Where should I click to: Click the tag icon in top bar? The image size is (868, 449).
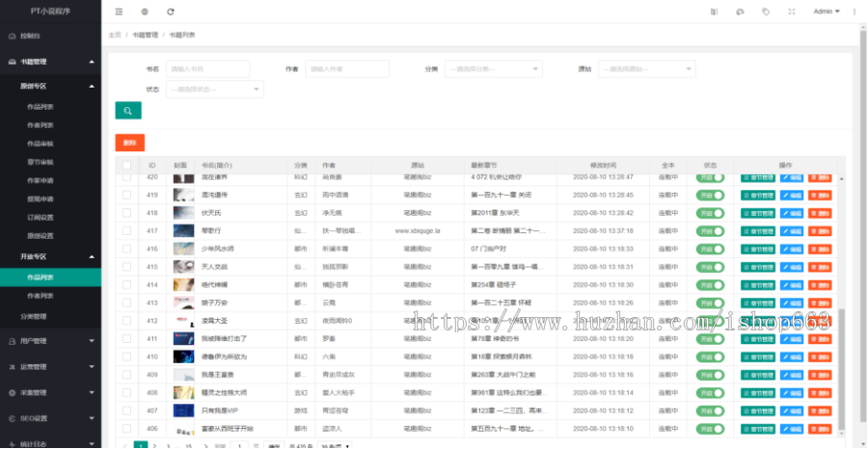tap(766, 12)
